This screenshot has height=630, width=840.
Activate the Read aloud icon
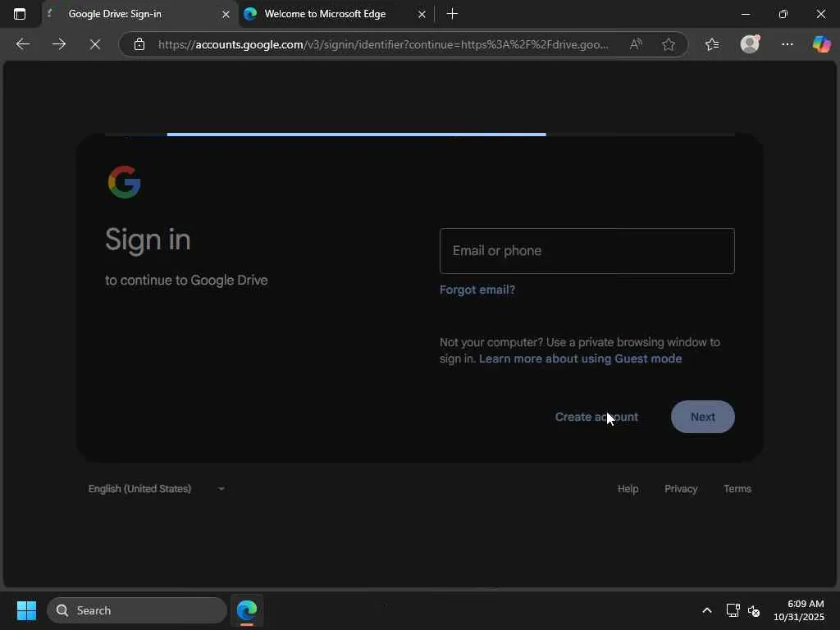[636, 44]
